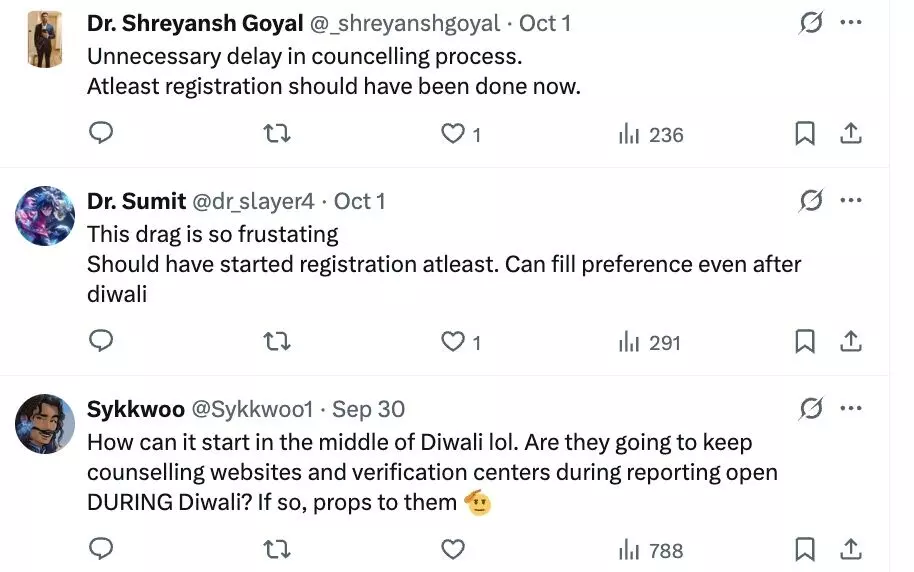
Task: Open @dr_slayer4 handle link
Action: click(253, 201)
